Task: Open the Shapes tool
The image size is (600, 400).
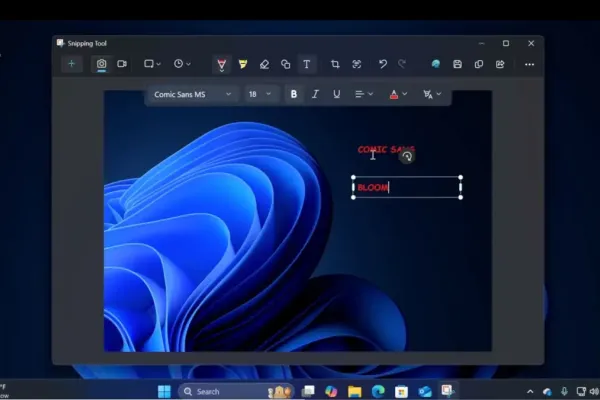Action: tap(285, 64)
